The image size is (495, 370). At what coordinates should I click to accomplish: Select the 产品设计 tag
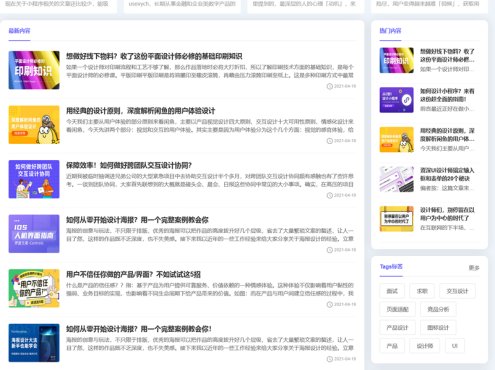pyautogui.click(x=398, y=328)
